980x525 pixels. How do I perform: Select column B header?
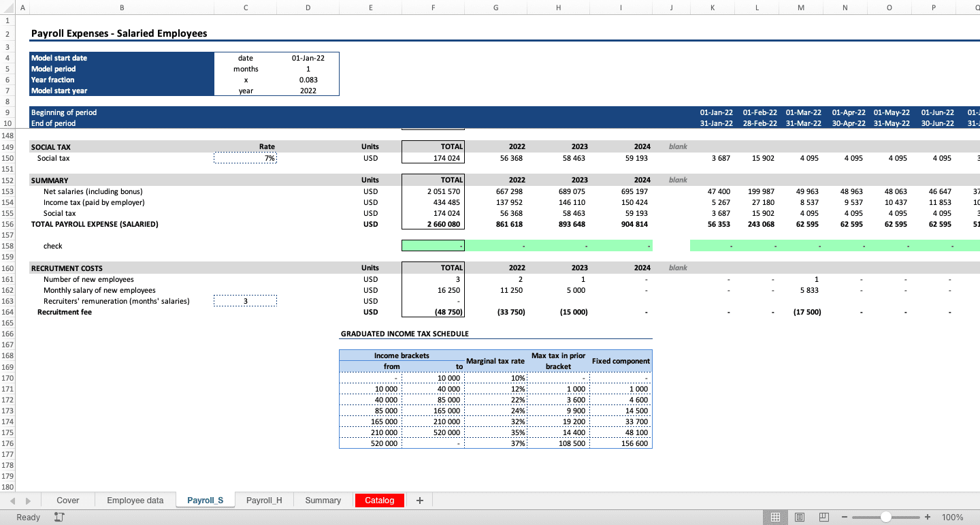click(x=121, y=7)
